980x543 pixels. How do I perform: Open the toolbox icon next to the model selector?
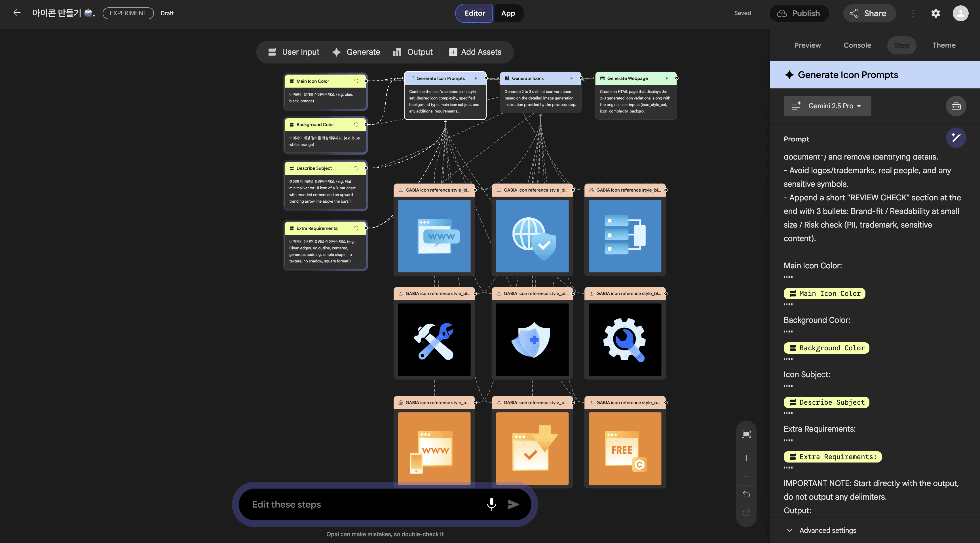pos(956,106)
